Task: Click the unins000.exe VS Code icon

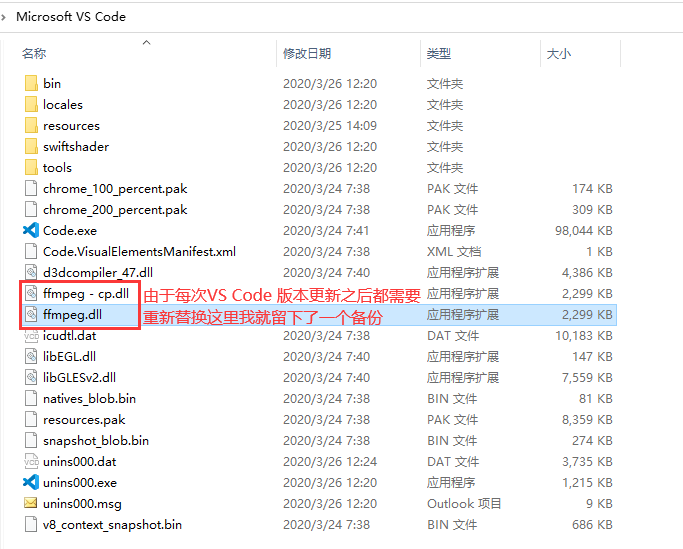Action: (x=31, y=482)
